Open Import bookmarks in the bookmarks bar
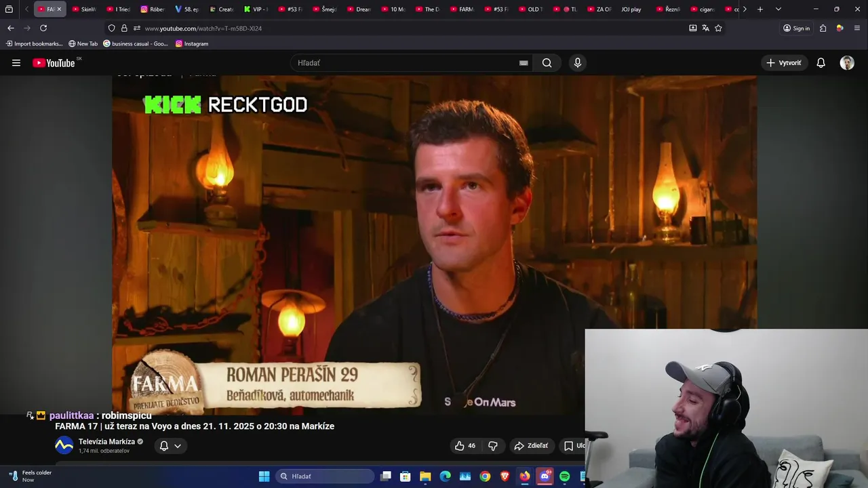This screenshot has width=868, height=488. (34, 43)
